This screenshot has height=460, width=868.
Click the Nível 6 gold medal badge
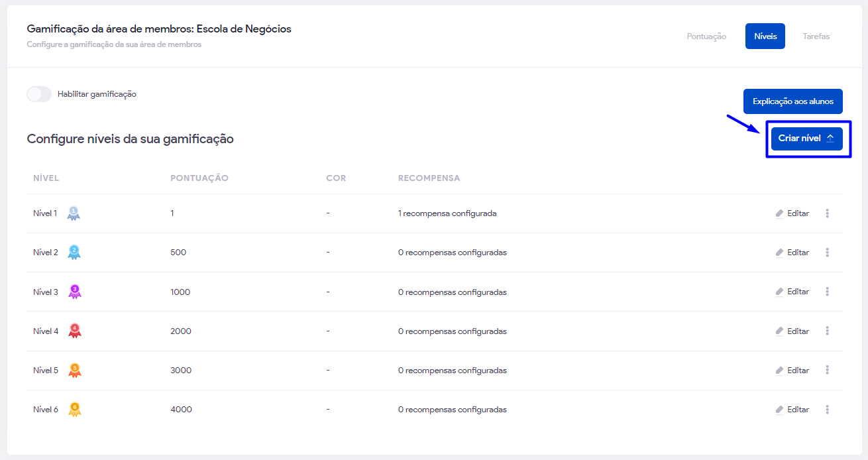point(75,409)
